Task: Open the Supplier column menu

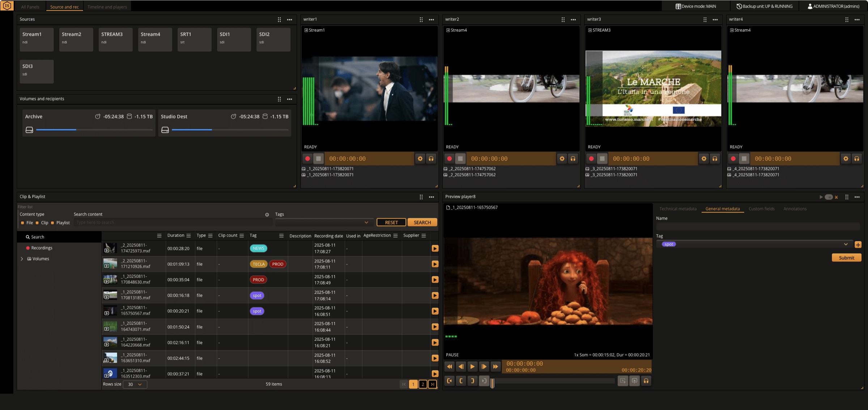Action: (x=424, y=236)
